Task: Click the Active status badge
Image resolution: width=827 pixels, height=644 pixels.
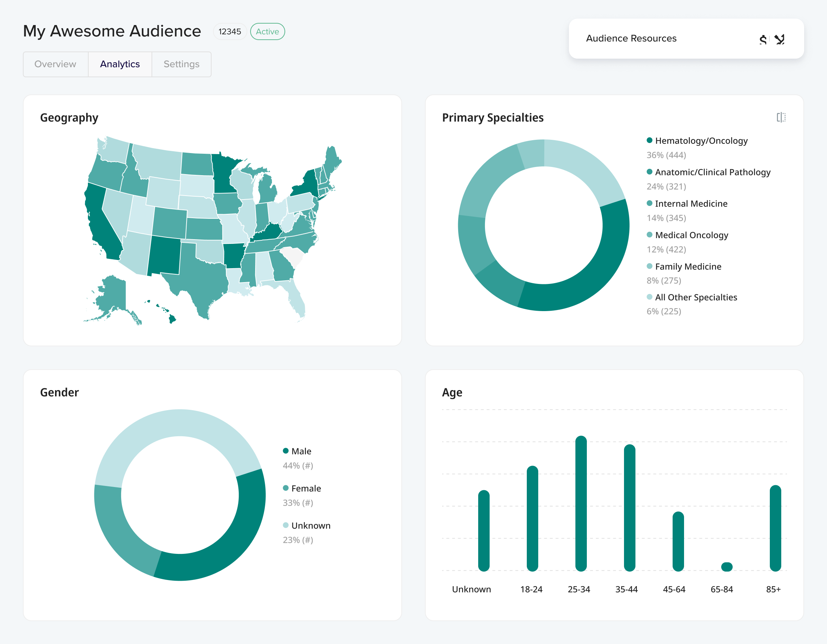Action: (x=267, y=31)
